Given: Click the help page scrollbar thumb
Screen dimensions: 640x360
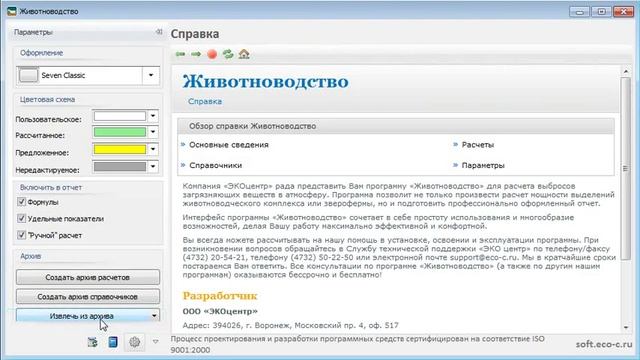Looking at the screenshot, I should (x=625, y=168).
